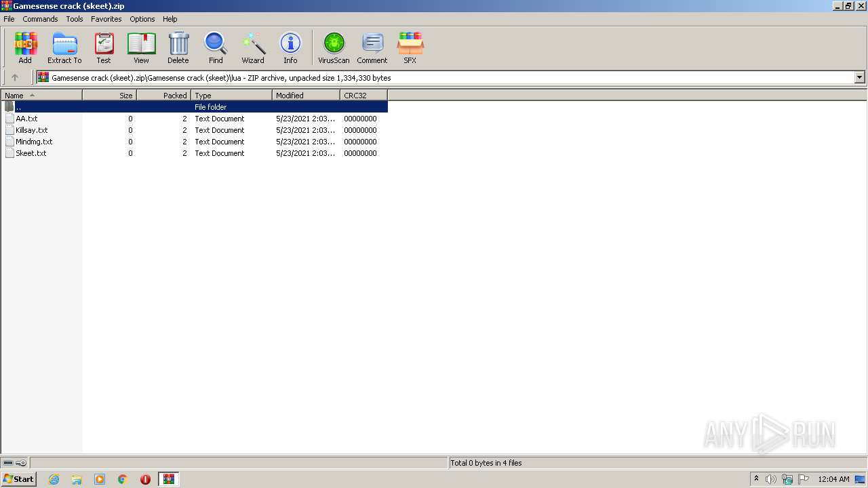Open the File menu
The height and width of the screenshot is (488, 868).
coord(9,19)
